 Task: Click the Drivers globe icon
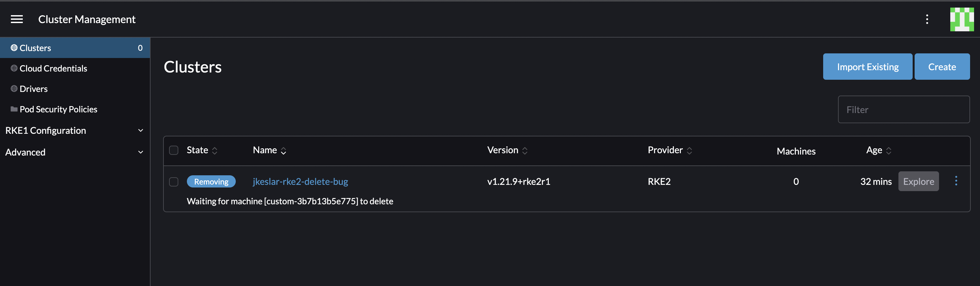pyautogui.click(x=13, y=89)
